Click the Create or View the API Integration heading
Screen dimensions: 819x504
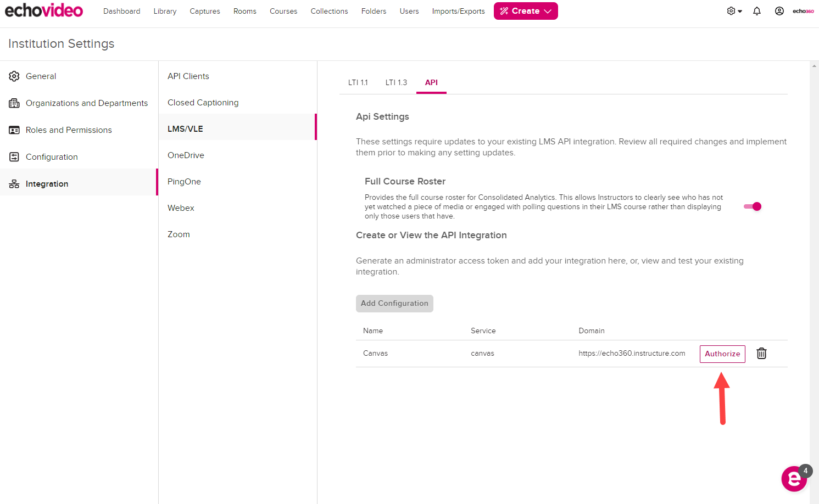click(x=431, y=235)
